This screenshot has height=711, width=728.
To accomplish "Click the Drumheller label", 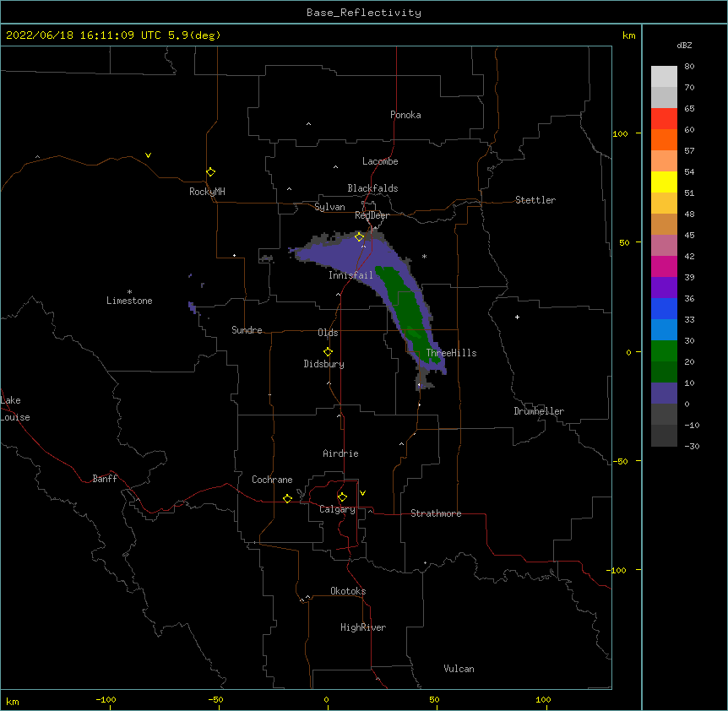I will (539, 411).
